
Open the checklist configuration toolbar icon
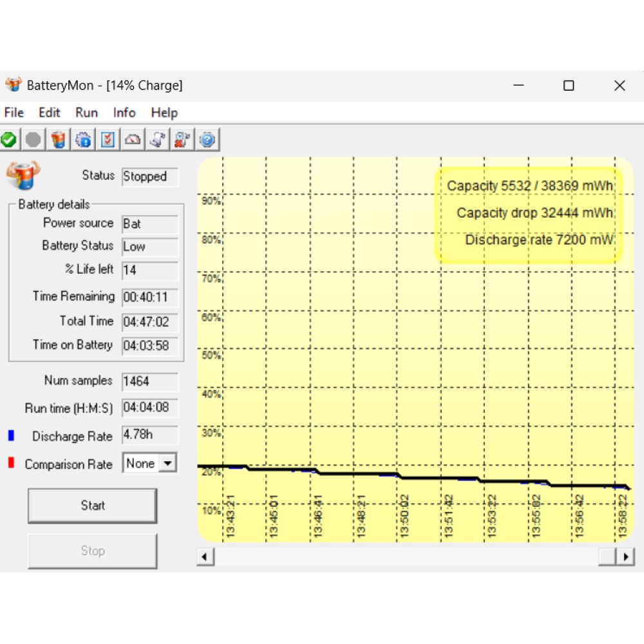(x=108, y=139)
